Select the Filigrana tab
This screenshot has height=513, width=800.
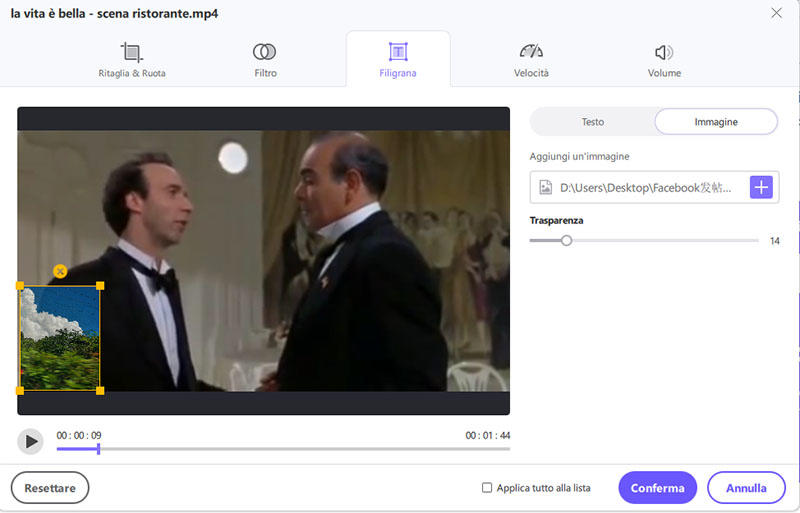point(398,60)
